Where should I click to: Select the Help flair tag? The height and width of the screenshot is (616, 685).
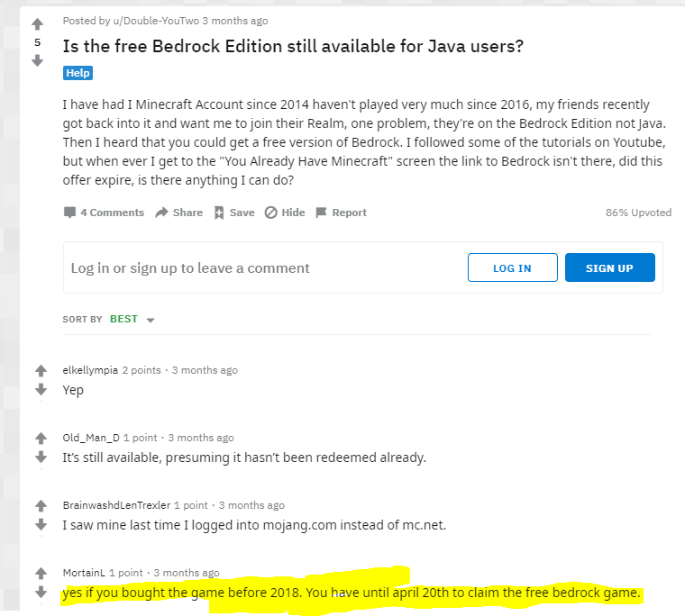[78, 73]
